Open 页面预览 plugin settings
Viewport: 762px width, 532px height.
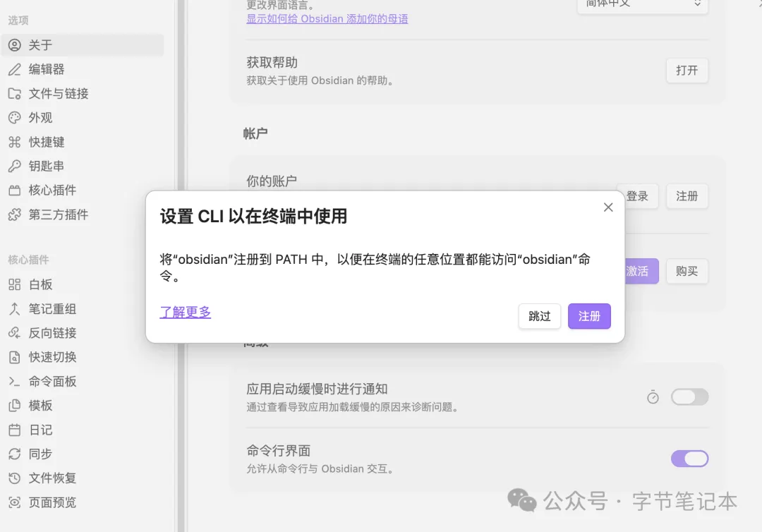pyautogui.click(x=83, y=502)
